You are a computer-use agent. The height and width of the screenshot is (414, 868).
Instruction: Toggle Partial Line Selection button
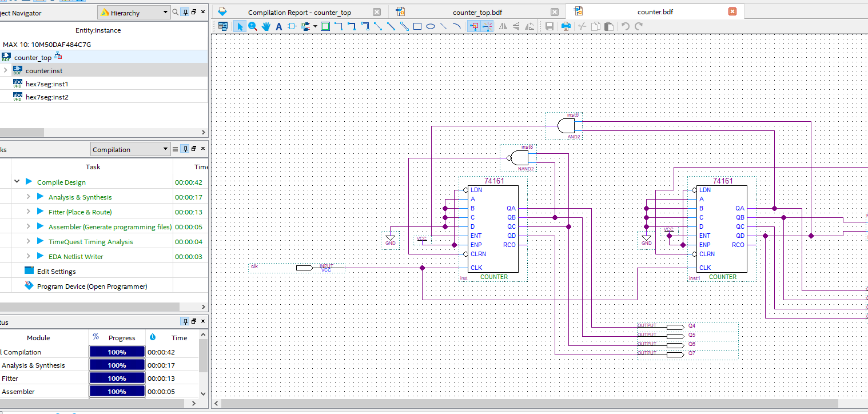487,26
